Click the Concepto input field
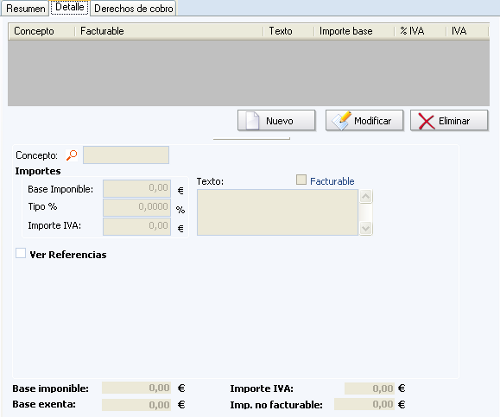Image resolution: width=500 pixels, height=417 pixels. point(126,155)
